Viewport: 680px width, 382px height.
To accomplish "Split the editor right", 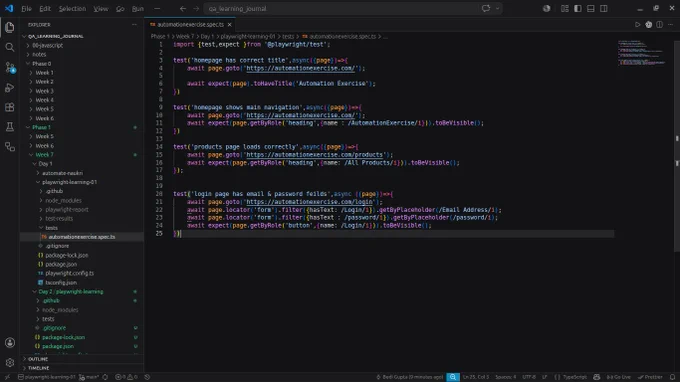I will pos(659,25).
